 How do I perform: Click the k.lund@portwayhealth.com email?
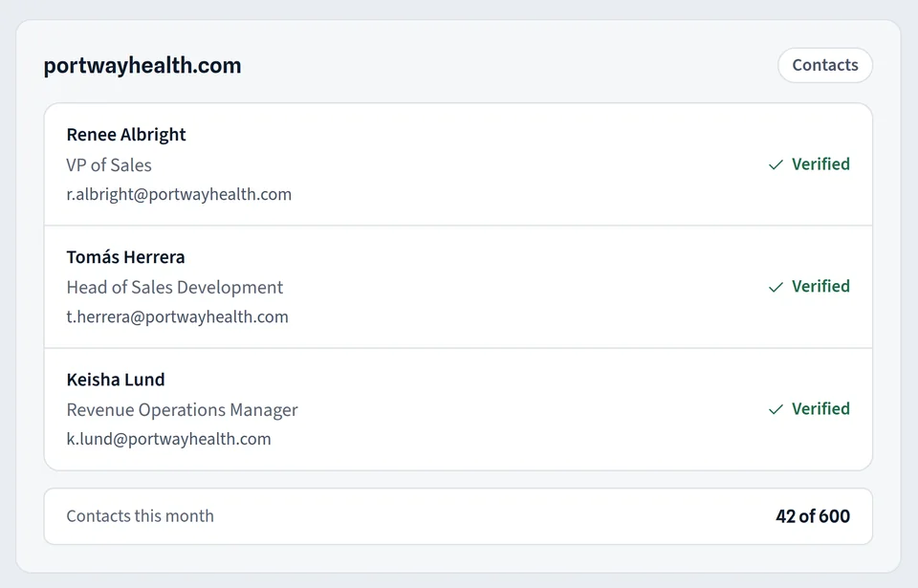168,439
